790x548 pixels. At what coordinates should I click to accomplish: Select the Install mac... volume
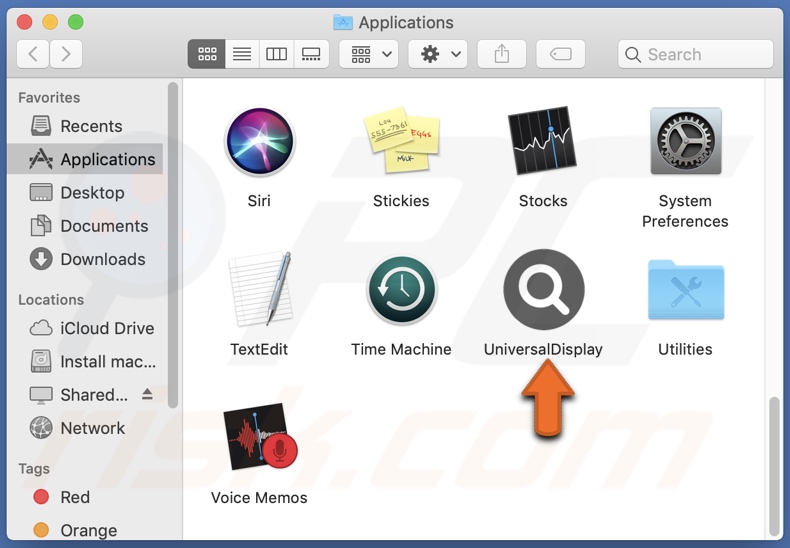tap(85, 361)
